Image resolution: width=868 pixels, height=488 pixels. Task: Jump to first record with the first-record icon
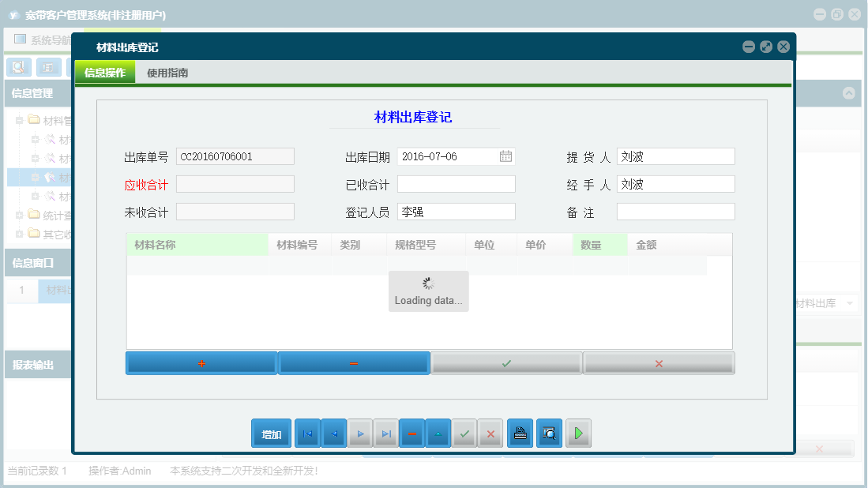(307, 433)
